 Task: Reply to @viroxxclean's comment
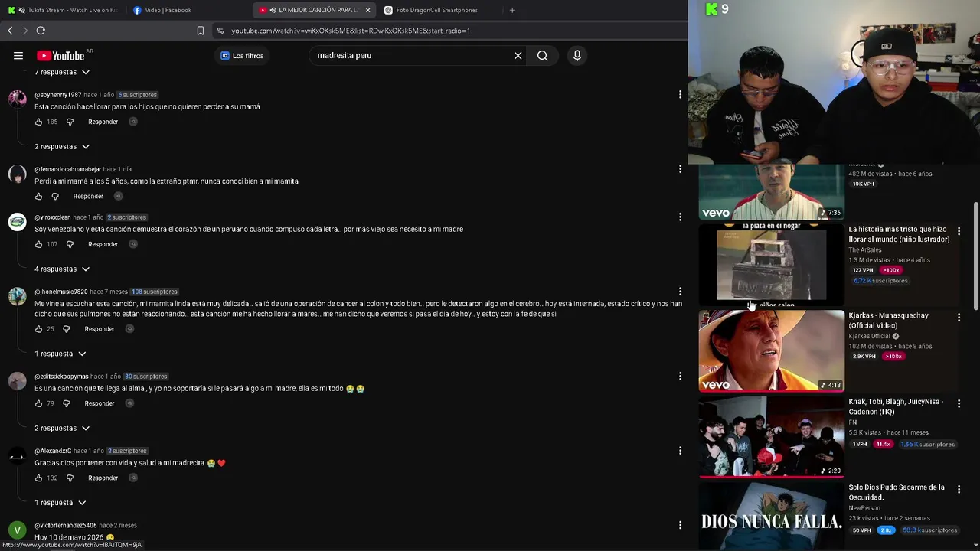tap(103, 244)
